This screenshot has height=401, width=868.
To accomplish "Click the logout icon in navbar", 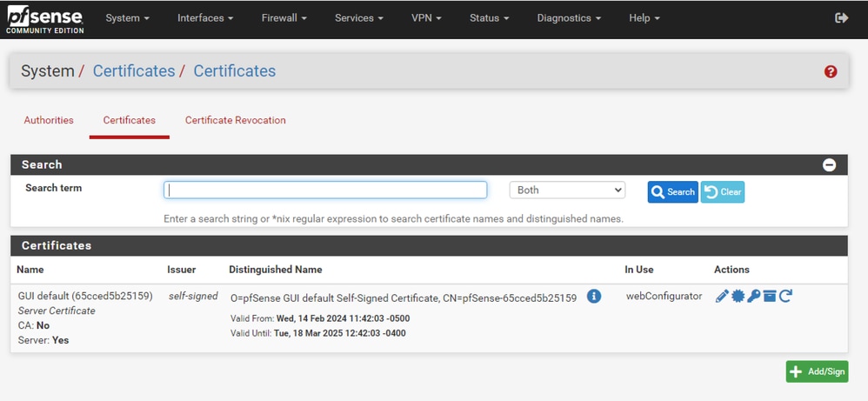I will click(841, 17).
